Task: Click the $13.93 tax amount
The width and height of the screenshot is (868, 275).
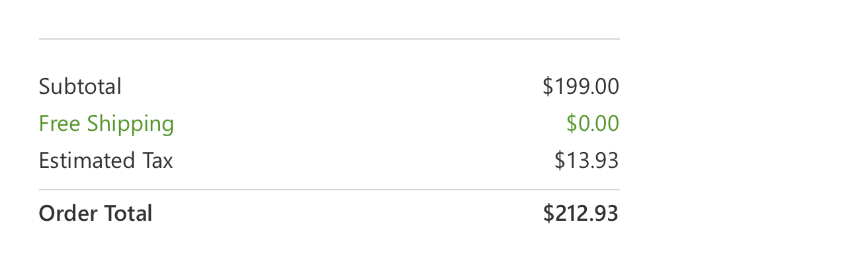Action: tap(587, 161)
